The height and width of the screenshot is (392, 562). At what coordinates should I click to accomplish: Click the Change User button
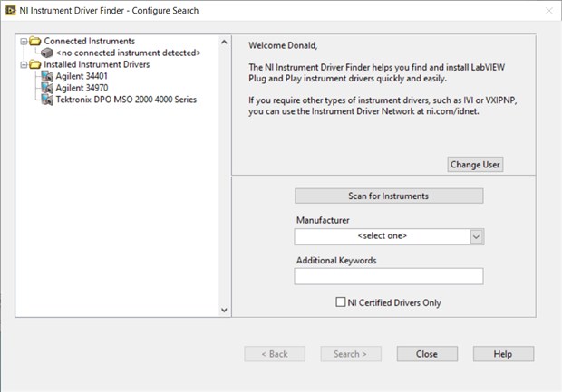(476, 164)
